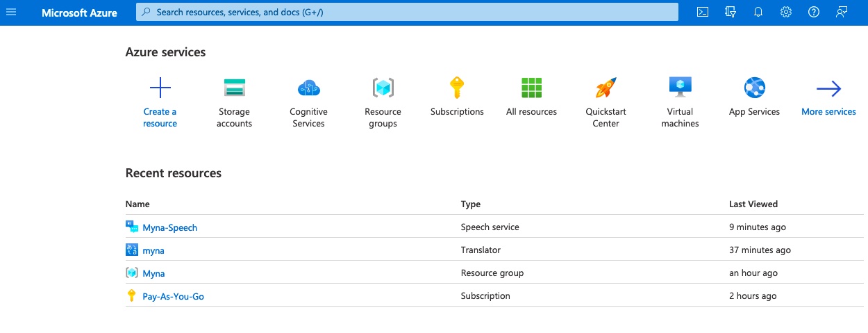This screenshot has width=868, height=333.
Task: Open the hamburger portal menu
Action: pos(11,13)
